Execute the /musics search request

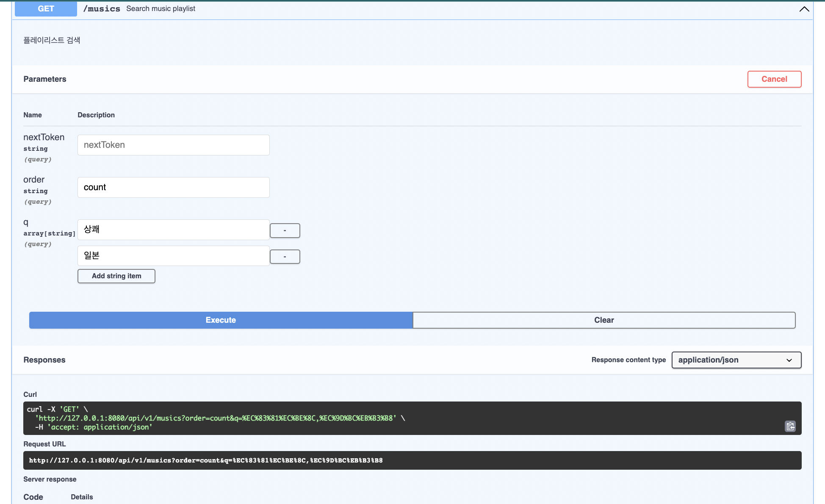220,320
